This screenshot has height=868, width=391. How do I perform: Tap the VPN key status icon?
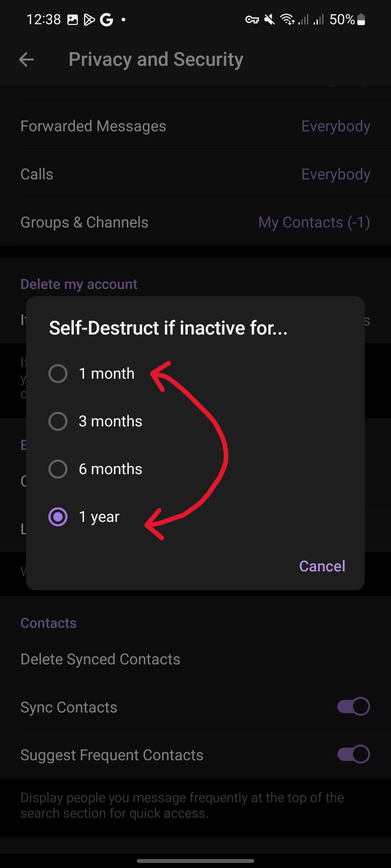point(252,20)
